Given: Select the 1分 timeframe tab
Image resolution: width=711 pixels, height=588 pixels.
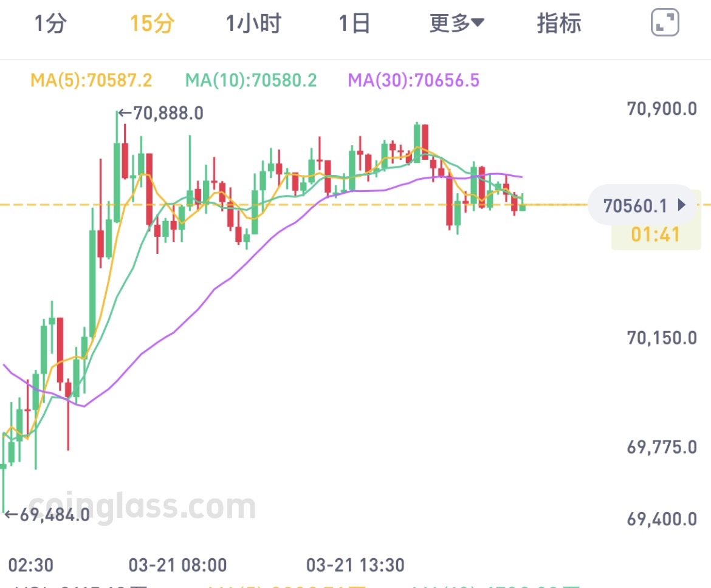Looking at the screenshot, I should click(x=50, y=24).
